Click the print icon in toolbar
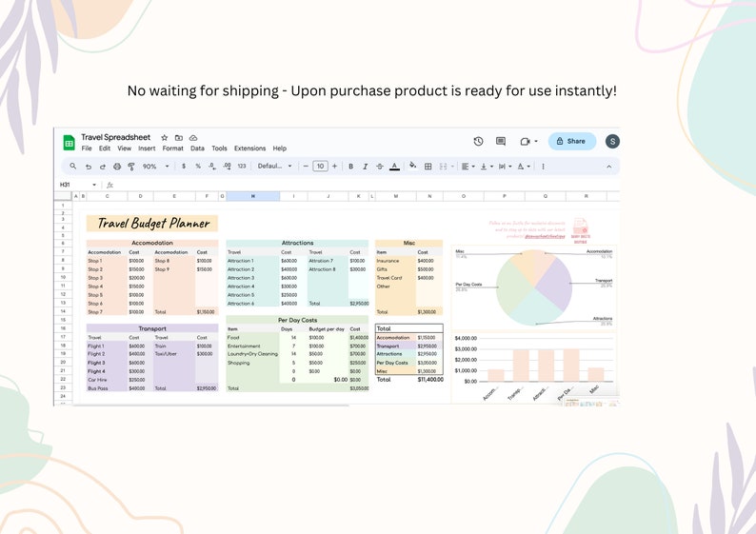The image size is (756, 534). [x=117, y=167]
